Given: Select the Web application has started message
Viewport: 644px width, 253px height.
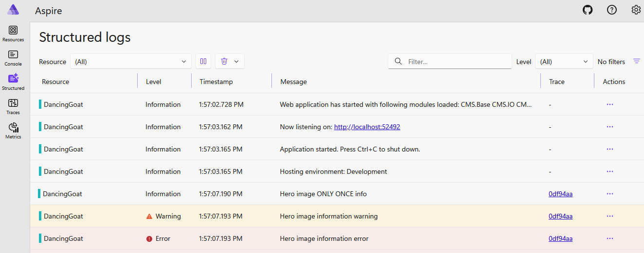Looking at the screenshot, I should pyautogui.click(x=406, y=104).
